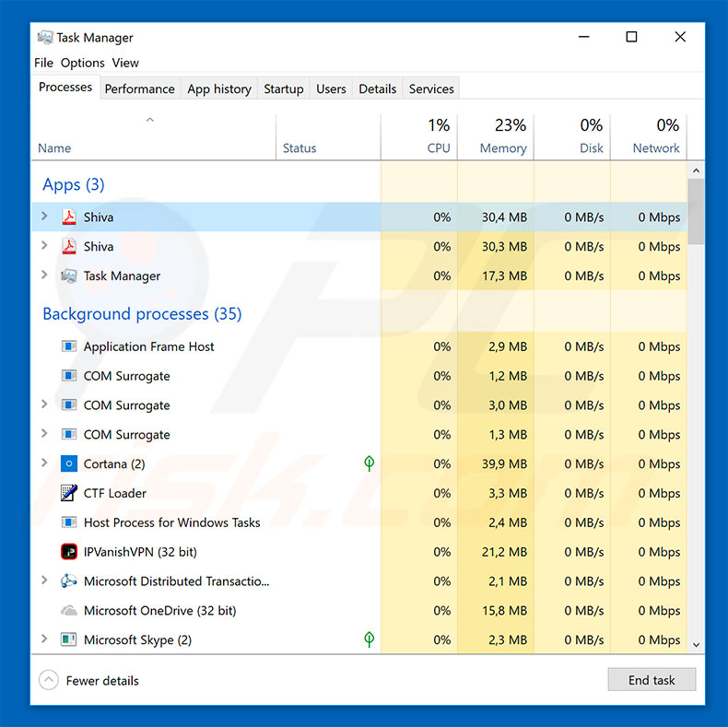Image resolution: width=728 pixels, height=727 pixels.
Task: Click the Microsoft OneDrive cloud icon
Action: [x=69, y=610]
